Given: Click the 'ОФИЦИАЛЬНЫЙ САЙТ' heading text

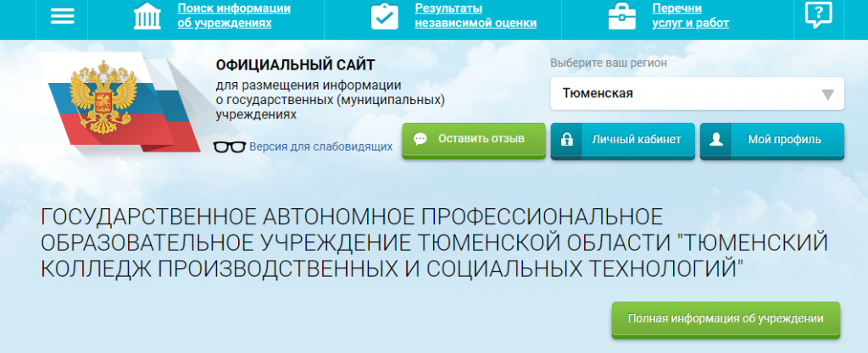Looking at the screenshot, I should coord(295,65).
